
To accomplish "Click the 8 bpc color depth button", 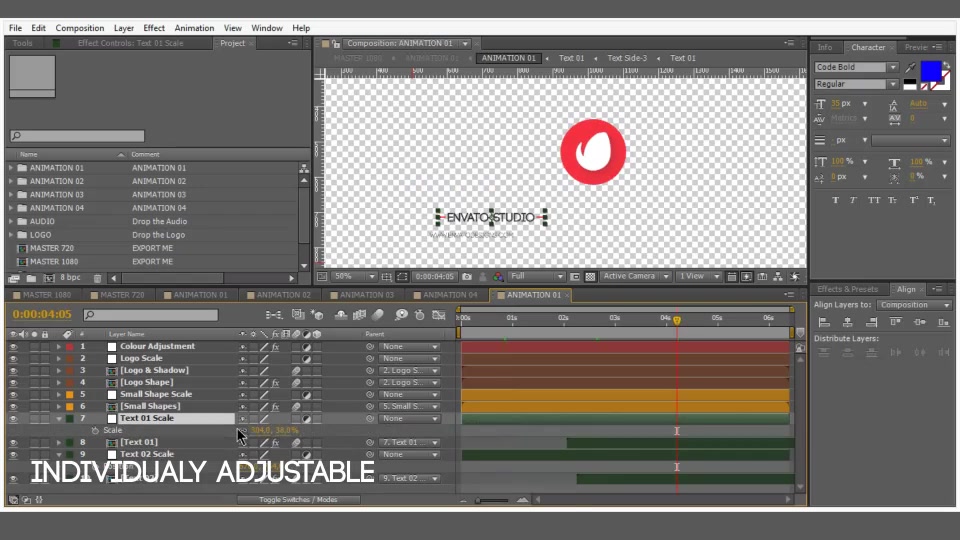I will [70, 277].
